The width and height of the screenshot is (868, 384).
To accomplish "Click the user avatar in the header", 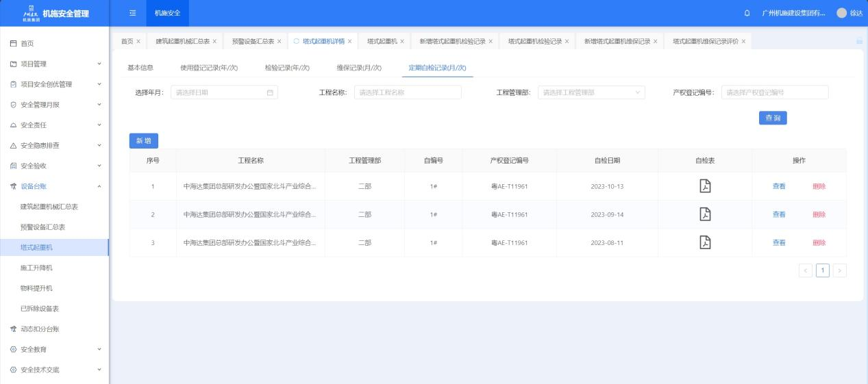I will click(x=841, y=13).
